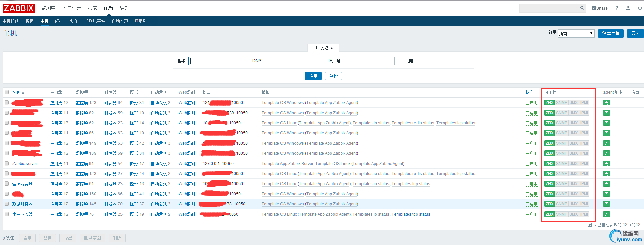
Task: Open the 管理 top menu
Action: pyautogui.click(x=125, y=8)
